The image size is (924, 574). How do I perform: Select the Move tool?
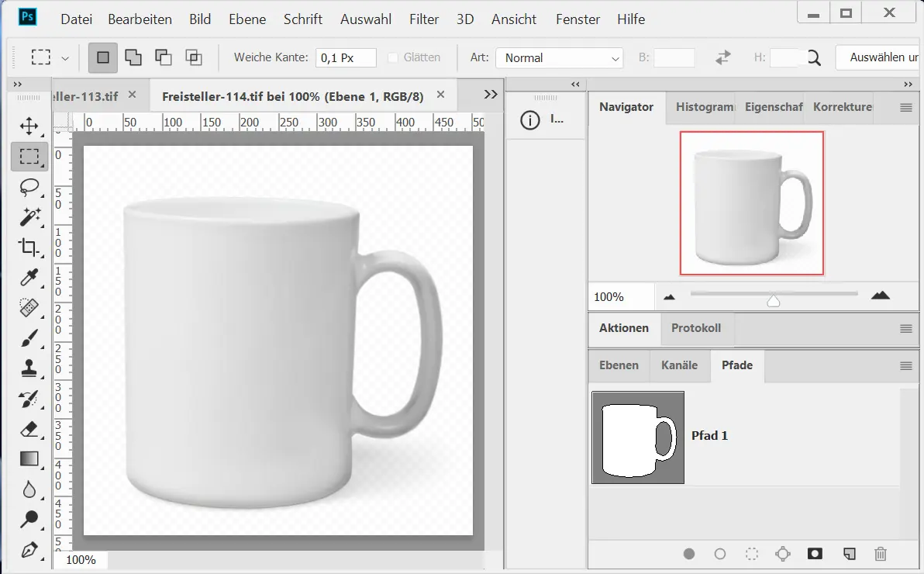(x=29, y=126)
